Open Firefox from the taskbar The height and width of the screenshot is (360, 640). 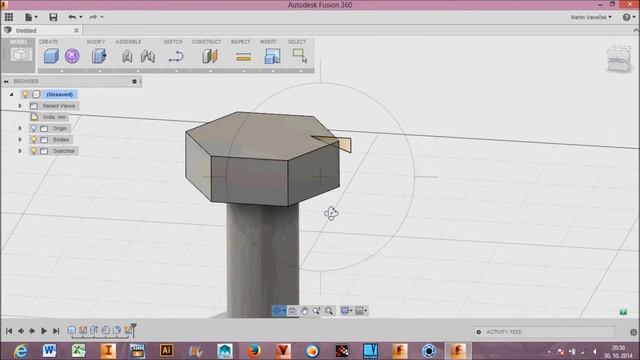click(254, 351)
